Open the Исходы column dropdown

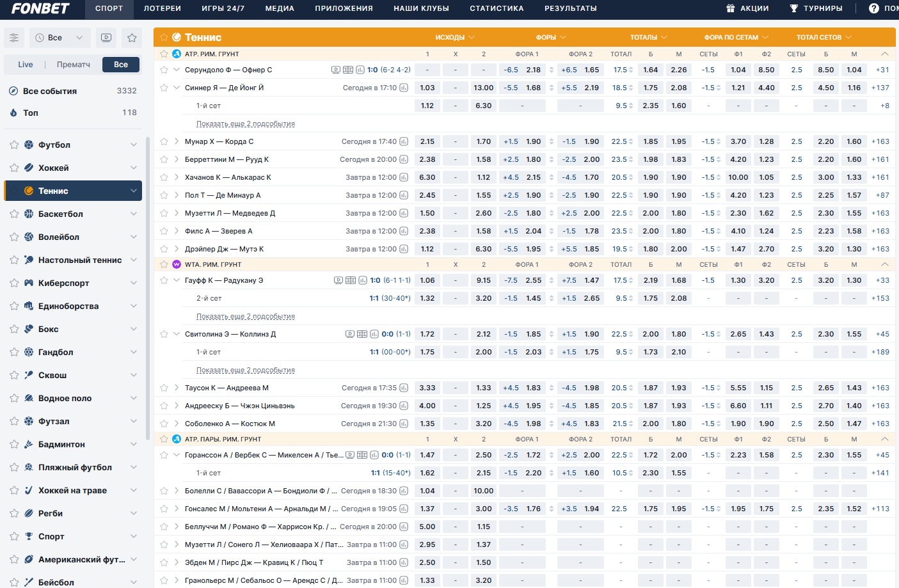pos(455,37)
